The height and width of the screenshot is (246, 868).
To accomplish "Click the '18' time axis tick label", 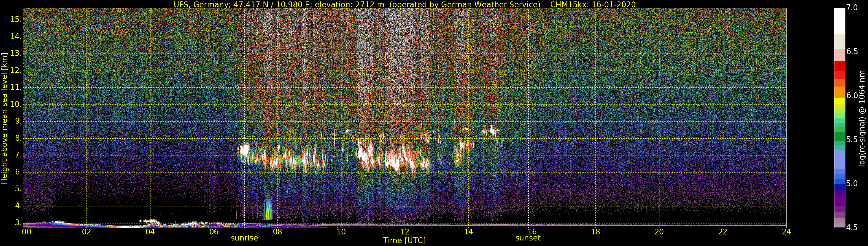I will tap(595, 232).
